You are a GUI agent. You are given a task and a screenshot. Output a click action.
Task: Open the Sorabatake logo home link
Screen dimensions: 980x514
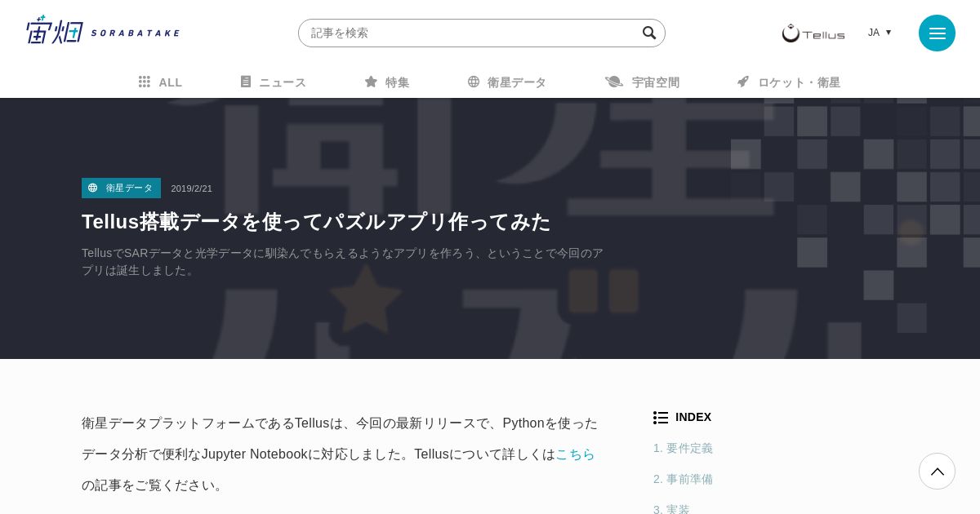click(103, 31)
